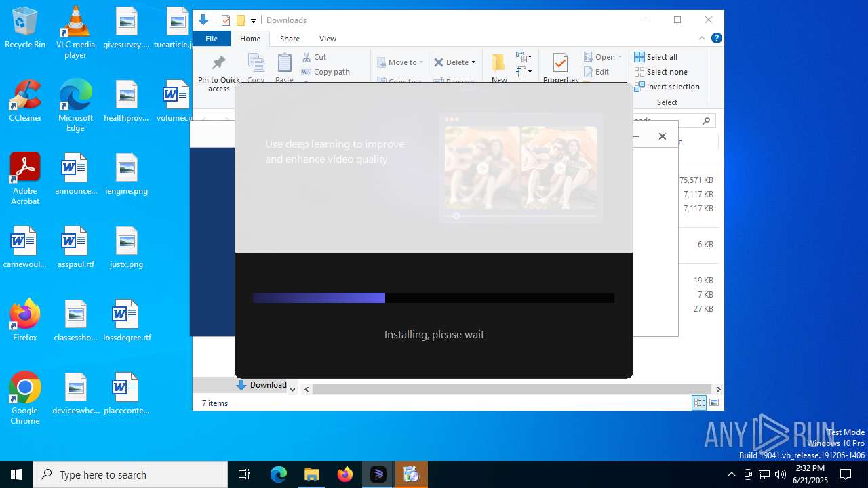Image resolution: width=868 pixels, height=488 pixels.
Task: Select the lossdegree.rtf desktop document
Action: tap(127, 321)
